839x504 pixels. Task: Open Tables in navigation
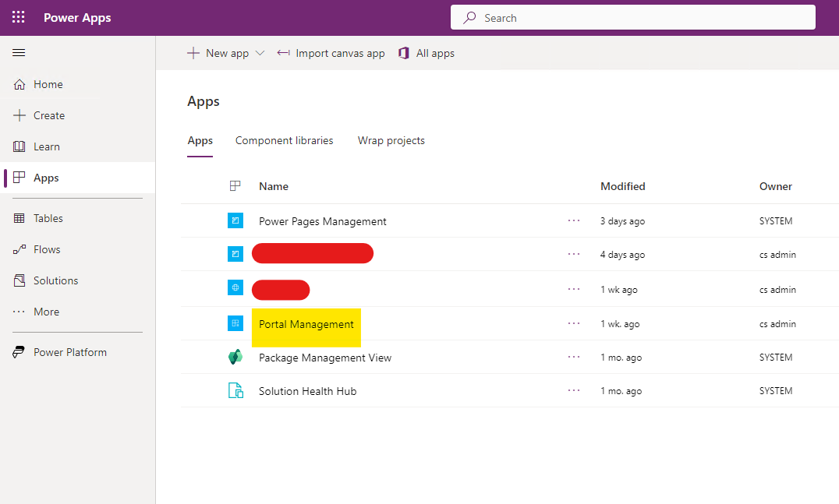[48, 218]
